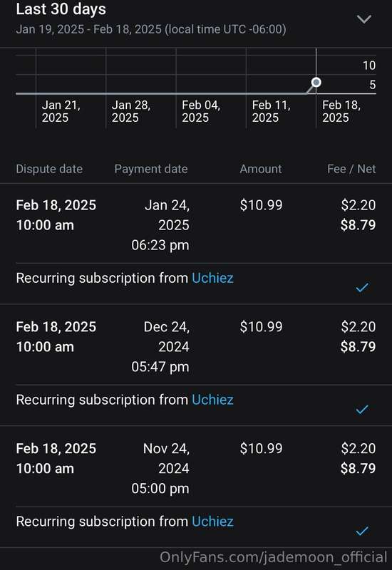The height and width of the screenshot is (570, 392).
Task: Click the Feb 04, 2025 chart axis label
Action: (201, 111)
